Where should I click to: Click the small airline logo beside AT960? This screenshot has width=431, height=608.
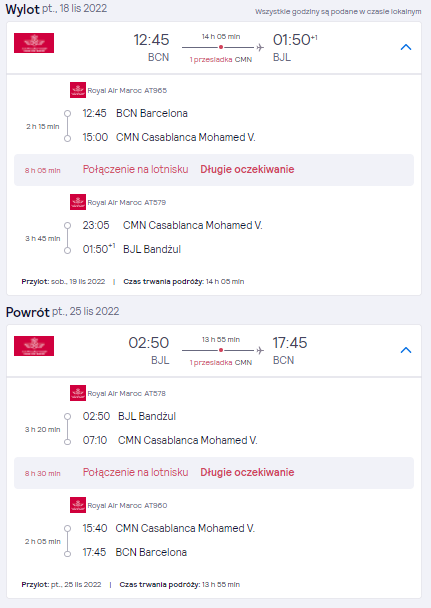coord(78,505)
